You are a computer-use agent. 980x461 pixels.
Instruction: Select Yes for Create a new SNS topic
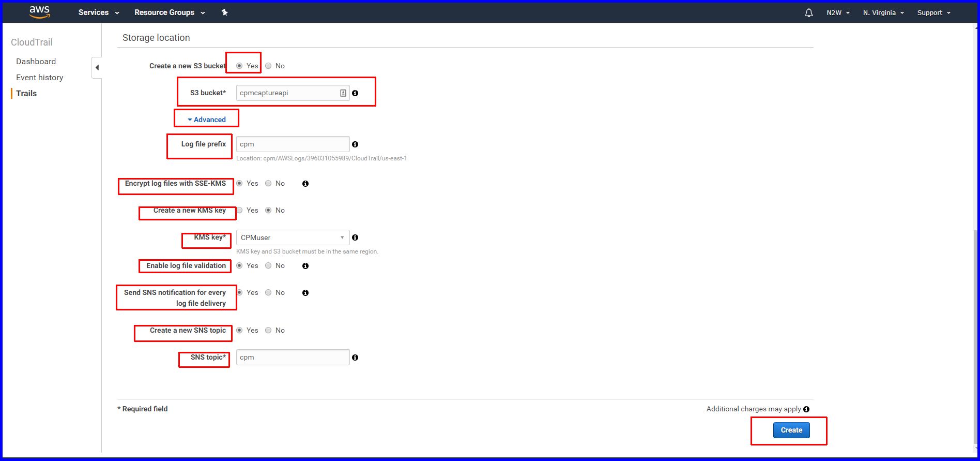(x=239, y=330)
